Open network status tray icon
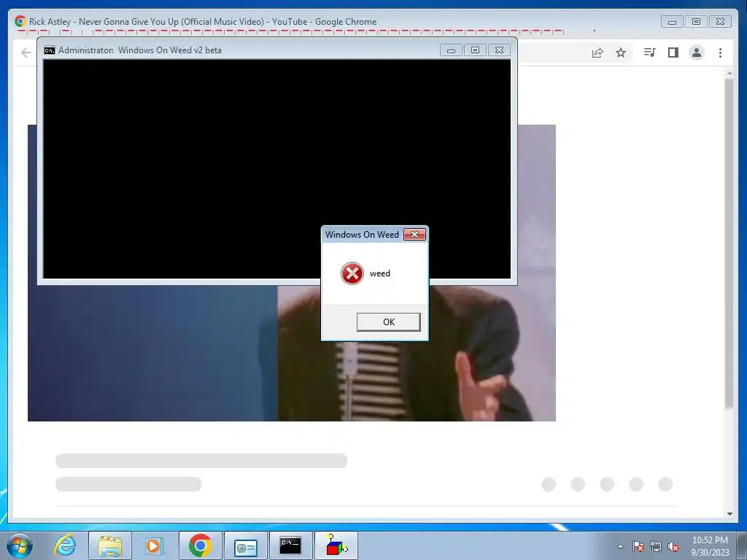Viewport: 747px width, 560px height. pyautogui.click(x=656, y=546)
